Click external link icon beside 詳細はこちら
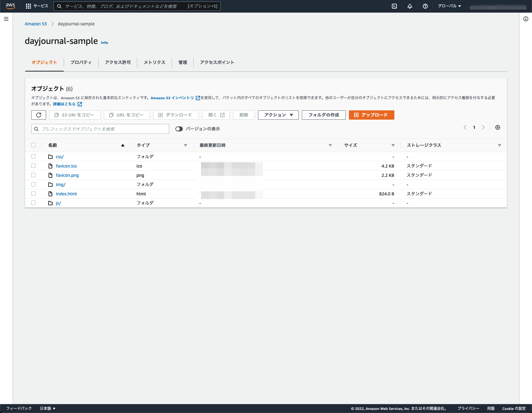This screenshot has height=413, width=532. click(80, 104)
